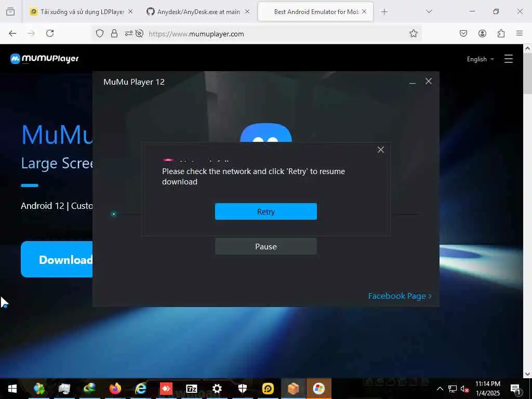Screen dimensions: 532x399
Task: Bookmark this page with the star
Action: (413, 33)
